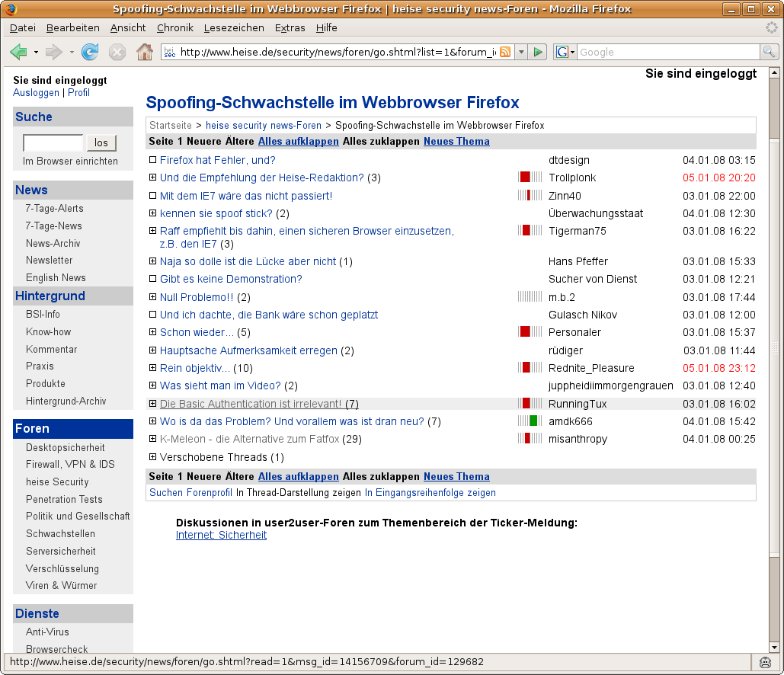Screen dimensions: 784x675
Task: Open the Profil link
Action: (78, 92)
